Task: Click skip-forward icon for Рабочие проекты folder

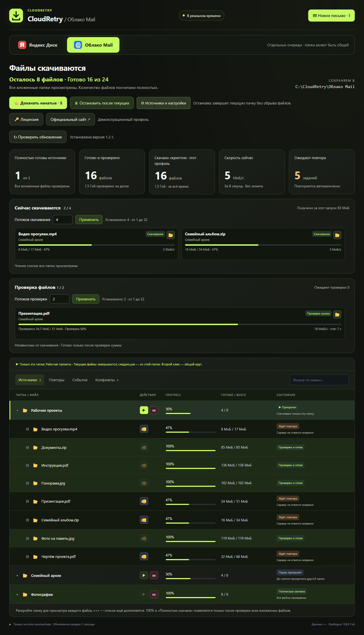Action: (x=154, y=410)
